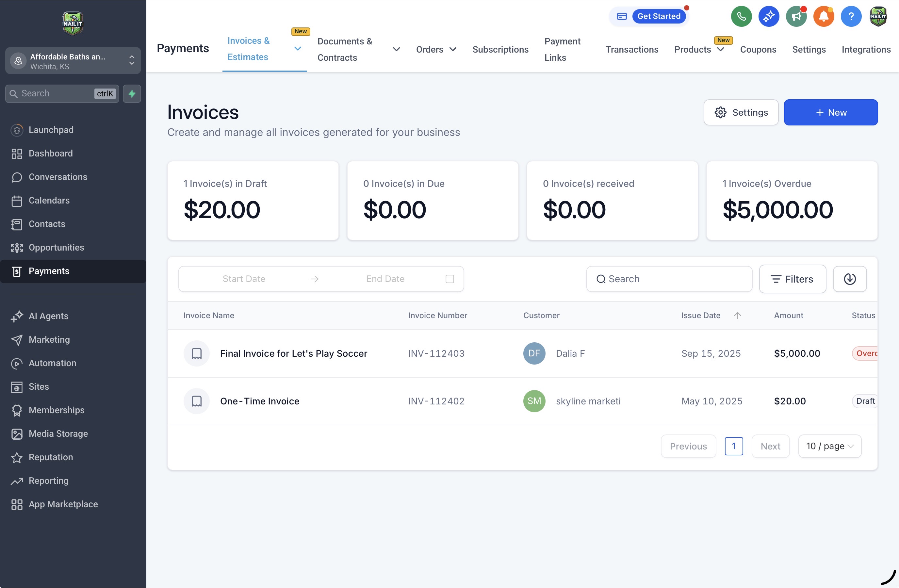Check notifications via the bell icon
The height and width of the screenshot is (588, 899).
823,16
